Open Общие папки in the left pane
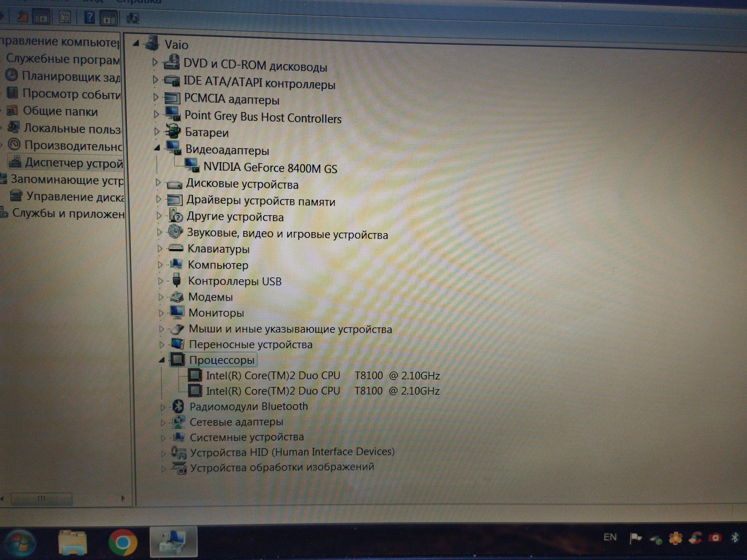 (60, 111)
